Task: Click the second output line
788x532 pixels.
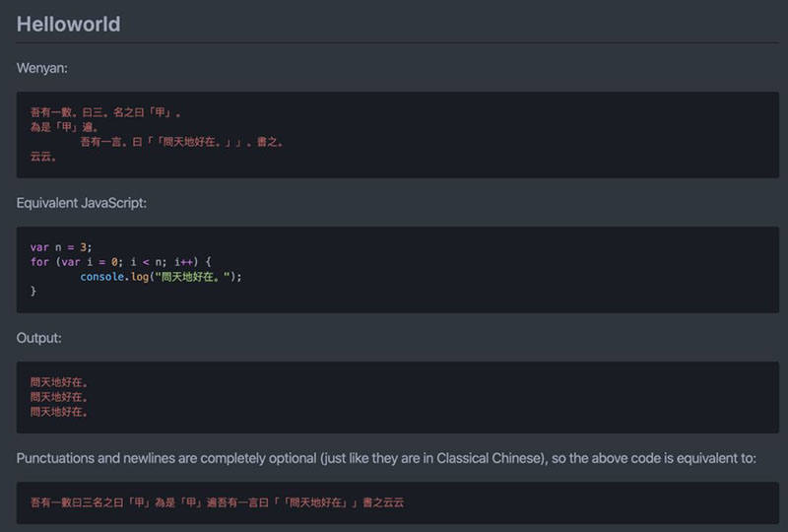Action: [x=59, y=397]
